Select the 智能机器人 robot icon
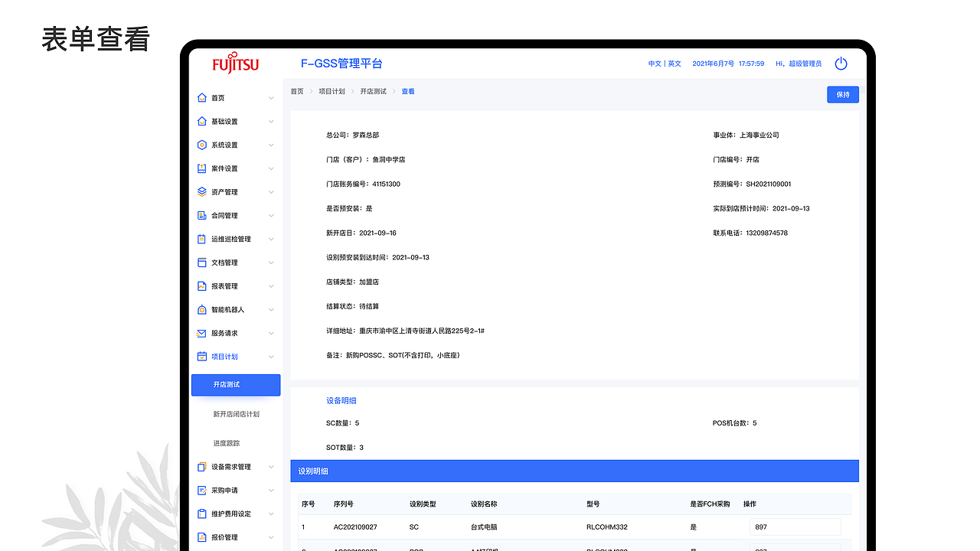The image size is (980, 551). pos(201,309)
